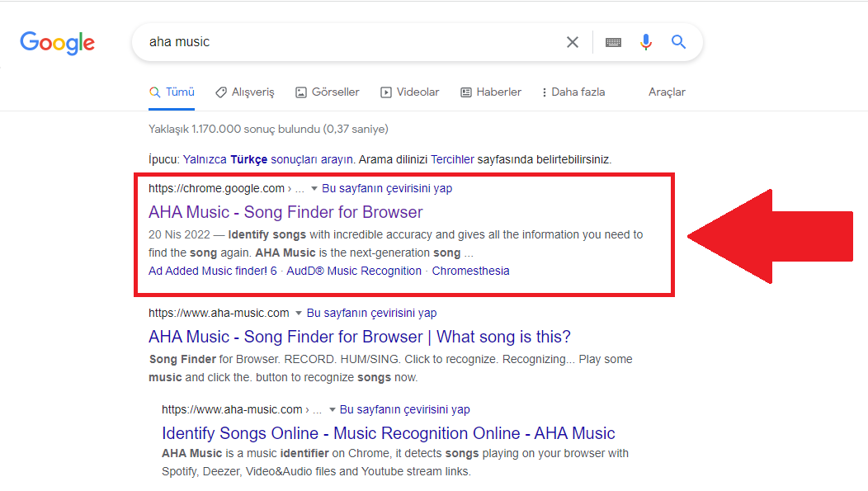Click inside the 'aha music' search field

coord(347,42)
